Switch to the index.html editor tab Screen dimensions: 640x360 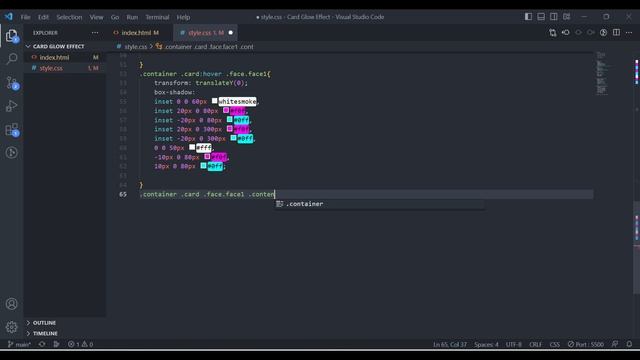[x=139, y=33]
